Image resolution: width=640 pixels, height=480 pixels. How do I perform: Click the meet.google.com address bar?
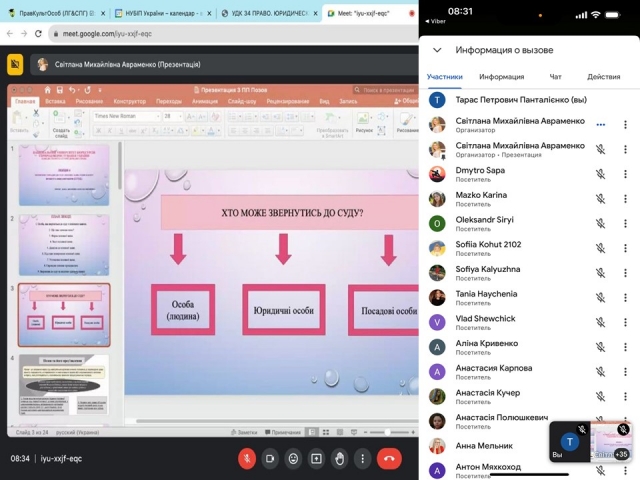pos(200,33)
